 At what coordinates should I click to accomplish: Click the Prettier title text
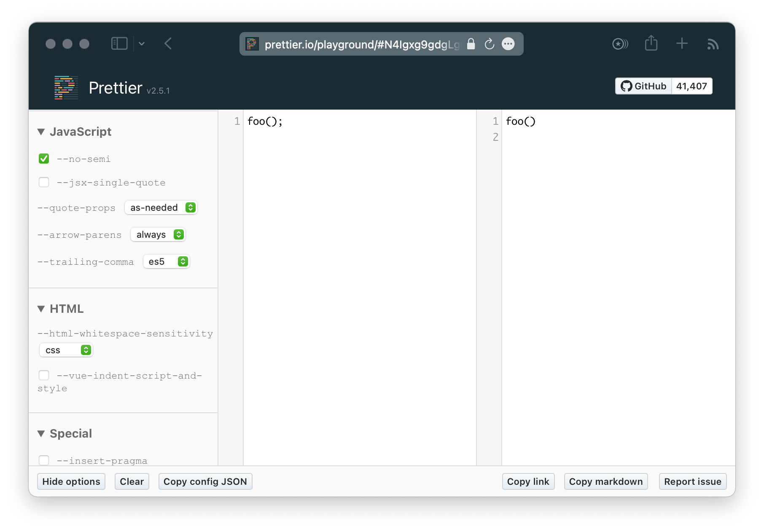(x=116, y=88)
